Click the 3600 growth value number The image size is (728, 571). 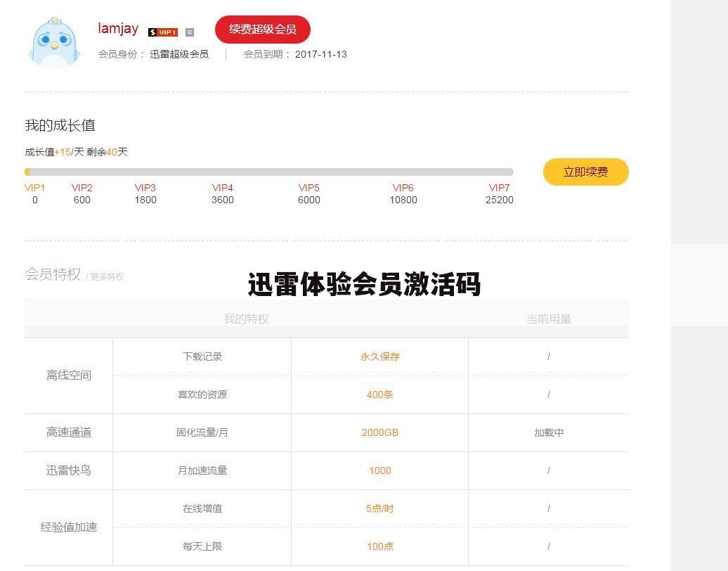(222, 200)
